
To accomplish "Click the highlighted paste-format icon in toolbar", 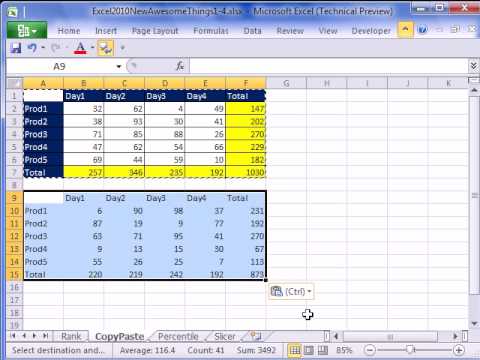I will pos(105,49).
